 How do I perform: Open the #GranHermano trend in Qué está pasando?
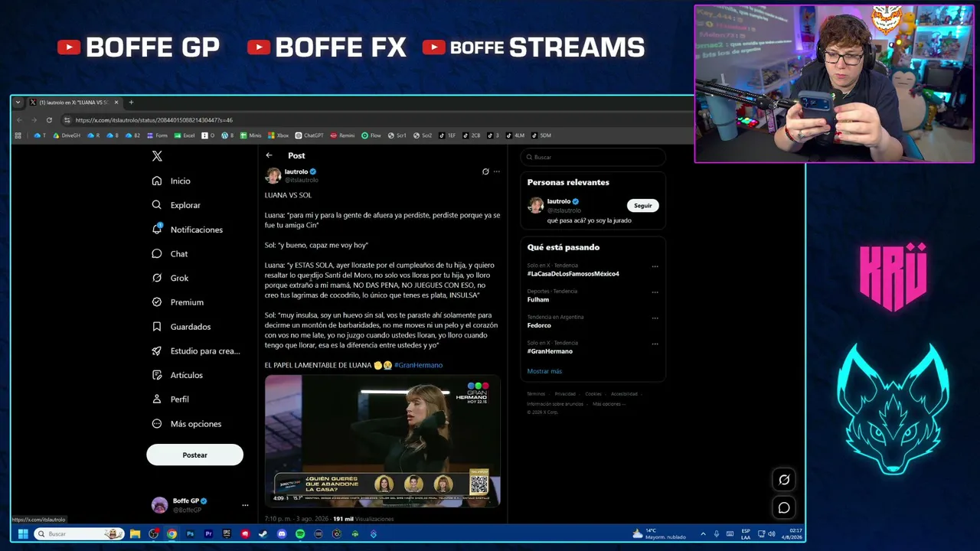(x=550, y=351)
